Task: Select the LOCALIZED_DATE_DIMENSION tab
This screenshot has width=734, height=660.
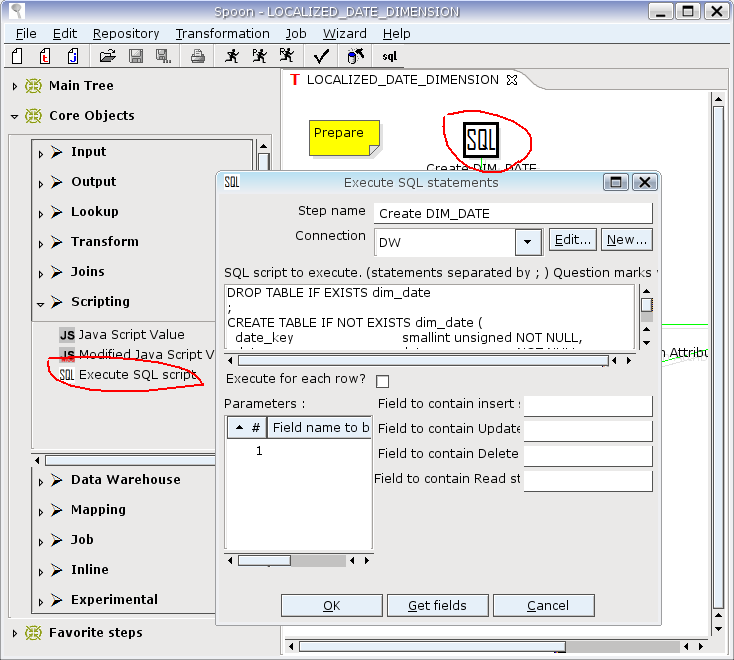Action: 403,80
